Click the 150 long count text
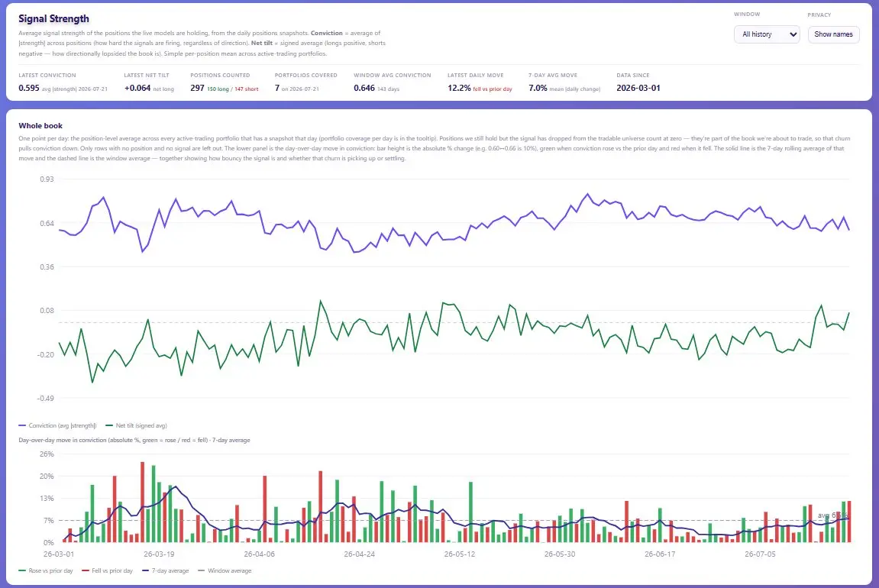The height and width of the screenshot is (588, 879). pos(218,89)
